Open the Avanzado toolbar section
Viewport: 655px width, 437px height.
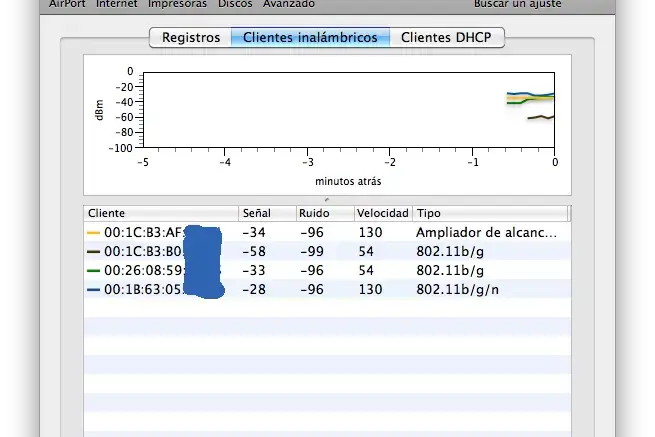pyautogui.click(x=289, y=4)
